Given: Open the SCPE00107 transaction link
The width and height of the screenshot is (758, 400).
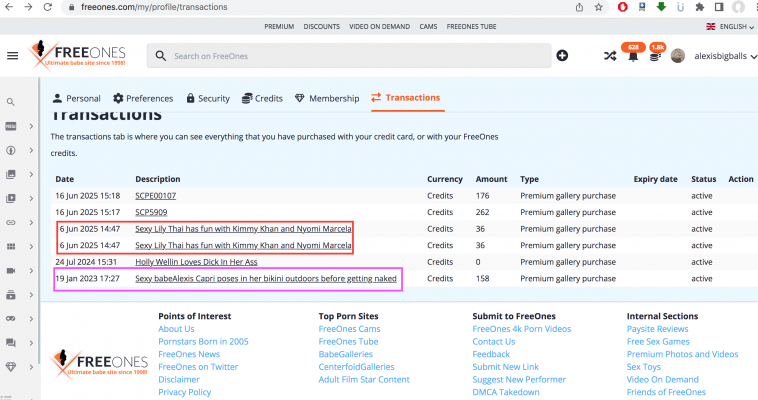Looking at the screenshot, I should pyautogui.click(x=156, y=196).
